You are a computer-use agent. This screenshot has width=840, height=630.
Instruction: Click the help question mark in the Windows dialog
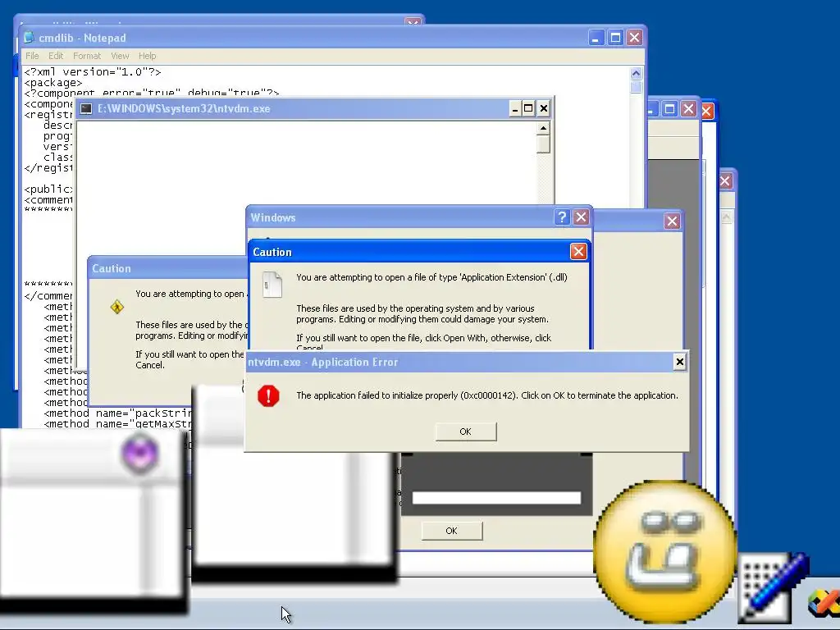coord(561,217)
